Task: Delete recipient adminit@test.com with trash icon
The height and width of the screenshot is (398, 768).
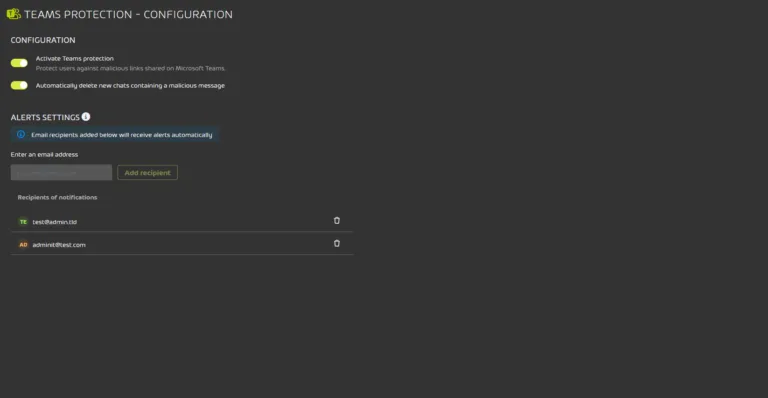Action: pyautogui.click(x=336, y=243)
